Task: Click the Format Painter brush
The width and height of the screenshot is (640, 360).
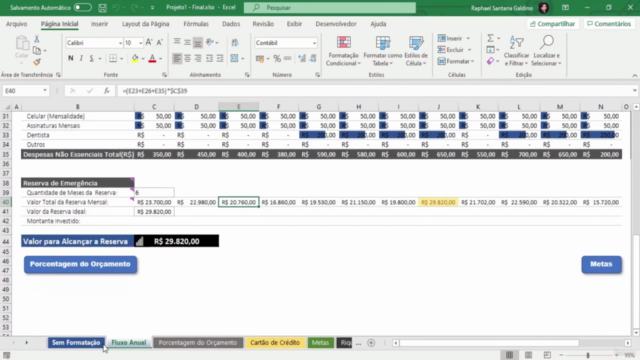Action: point(37,62)
